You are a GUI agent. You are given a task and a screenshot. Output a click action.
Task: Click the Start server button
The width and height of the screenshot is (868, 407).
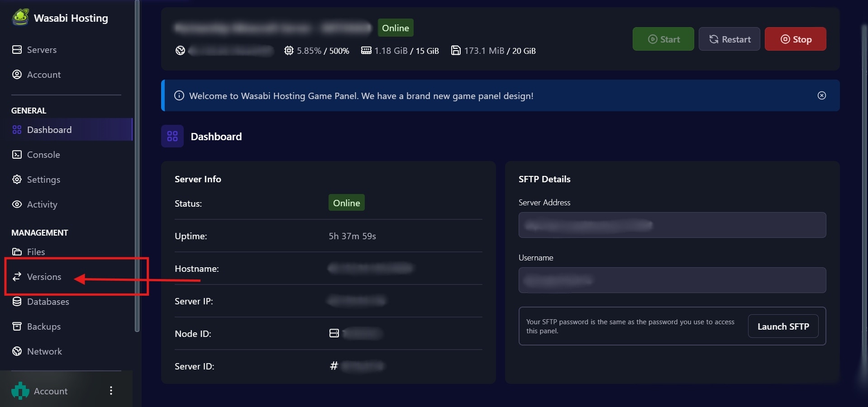(663, 39)
